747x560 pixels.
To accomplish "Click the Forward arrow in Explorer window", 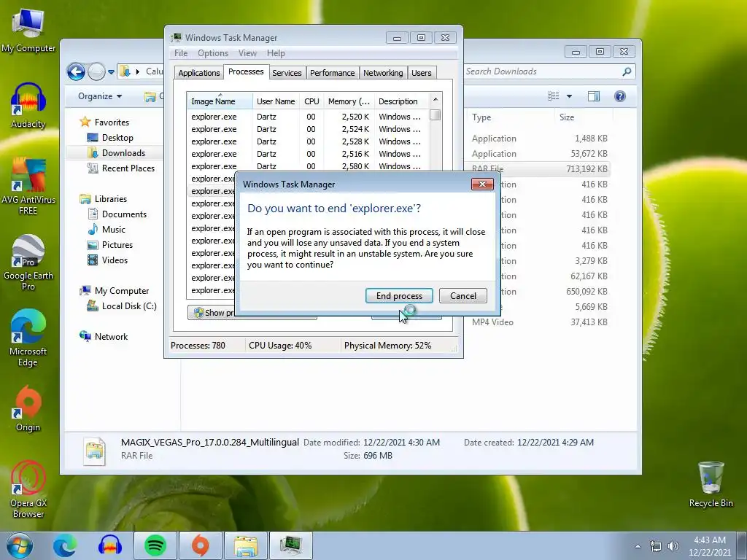I will 96,72.
